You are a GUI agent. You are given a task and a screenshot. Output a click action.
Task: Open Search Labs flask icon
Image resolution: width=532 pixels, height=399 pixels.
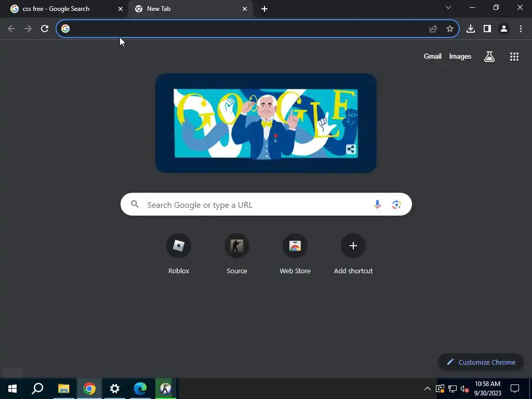(x=489, y=57)
